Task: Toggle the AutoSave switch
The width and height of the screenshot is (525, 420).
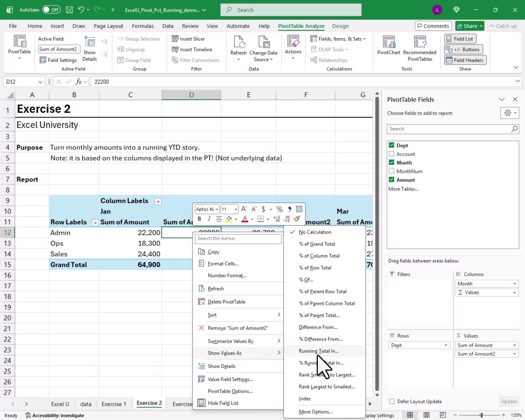Action: tap(51, 10)
